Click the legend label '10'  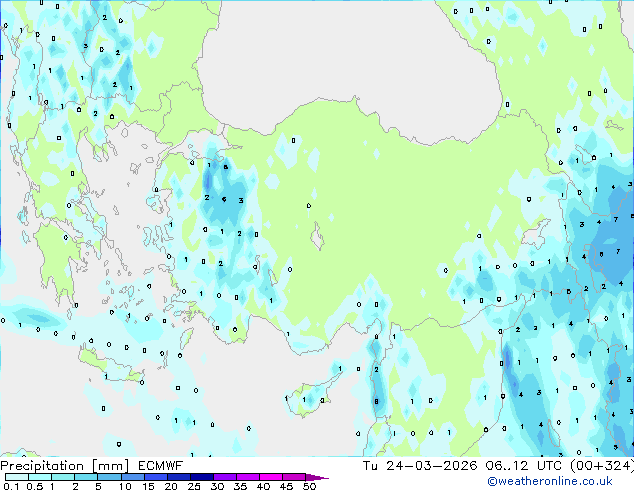[x=125, y=486]
